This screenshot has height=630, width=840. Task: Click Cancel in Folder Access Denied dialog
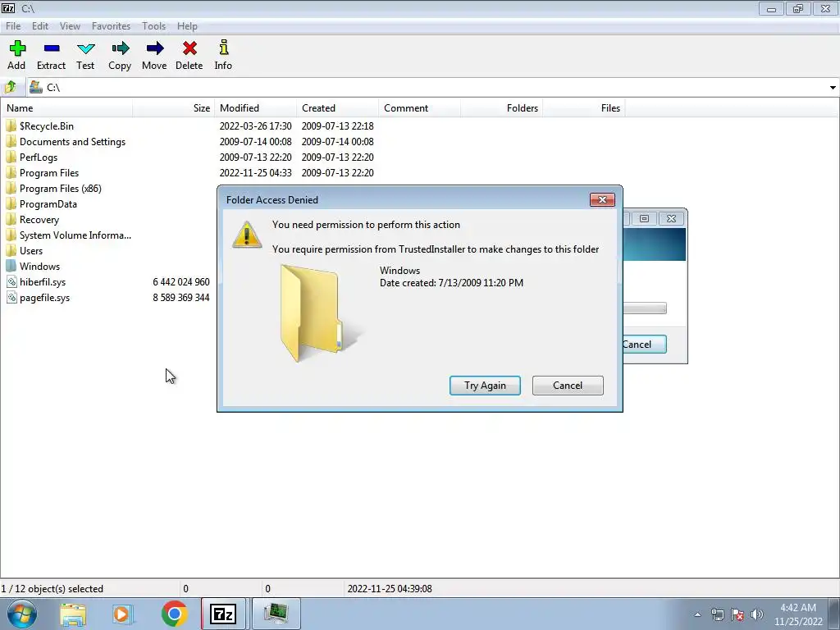(568, 386)
